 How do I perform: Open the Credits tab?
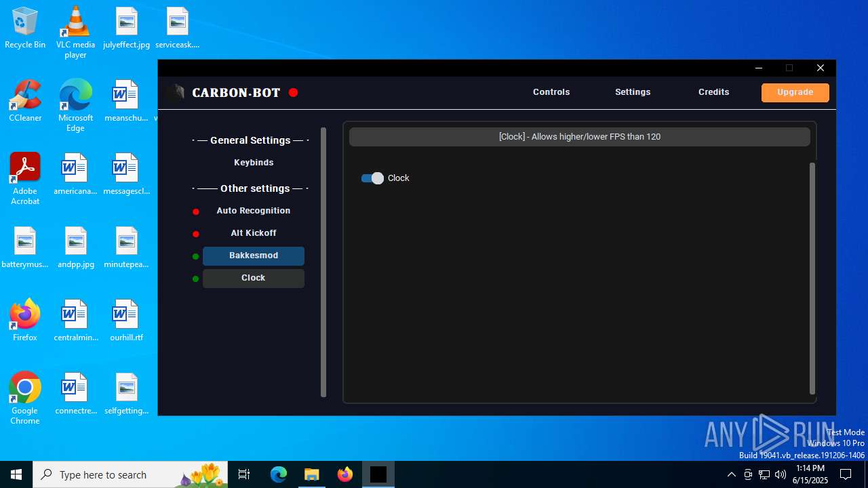tap(713, 92)
